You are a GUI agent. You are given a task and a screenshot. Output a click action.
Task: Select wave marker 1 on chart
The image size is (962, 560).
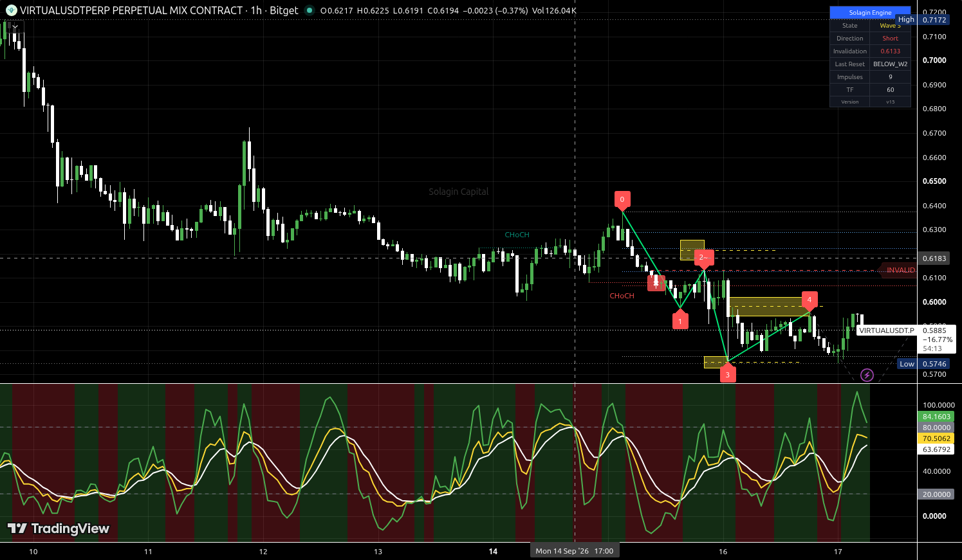680,320
